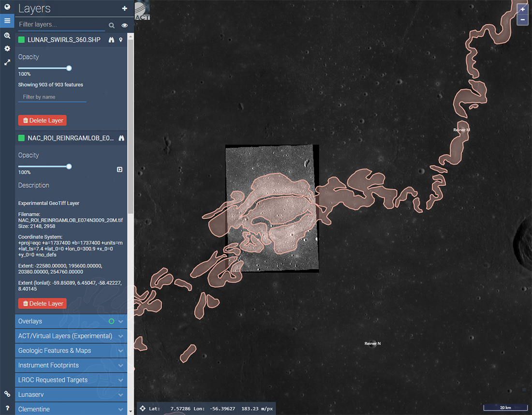Click the LUNAR_SWIRLS_360.SHP layer name

point(64,40)
